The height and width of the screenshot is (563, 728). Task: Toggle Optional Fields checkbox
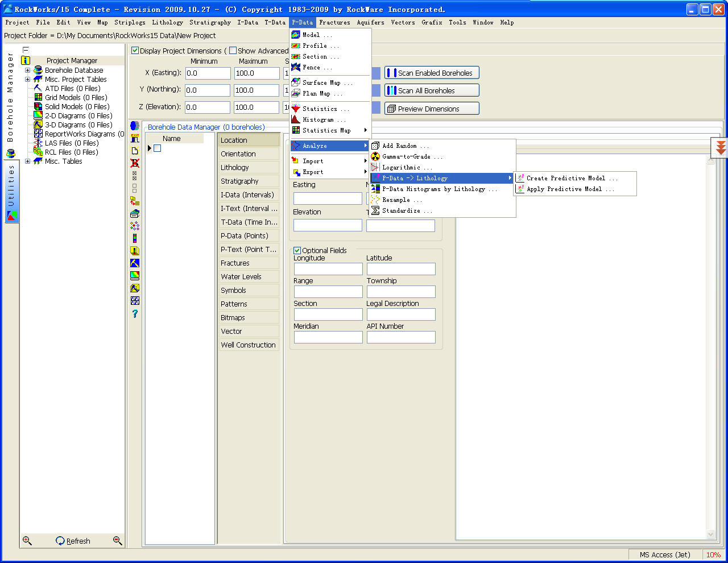click(x=297, y=250)
